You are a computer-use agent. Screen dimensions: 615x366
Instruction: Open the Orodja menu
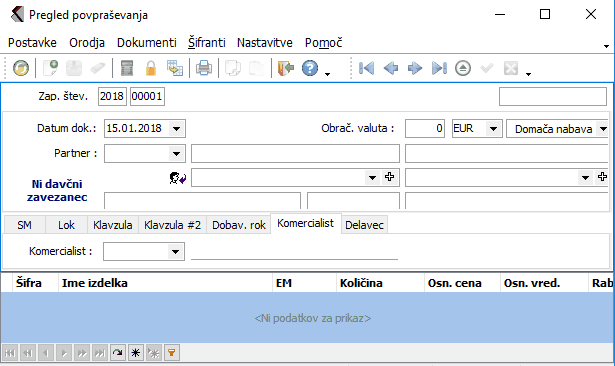click(87, 42)
